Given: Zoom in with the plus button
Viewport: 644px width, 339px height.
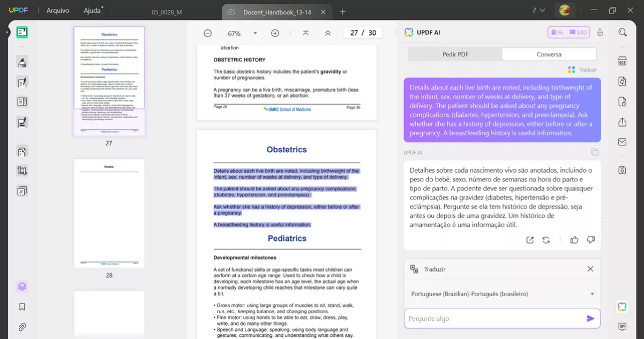Looking at the screenshot, I should click(x=275, y=33).
